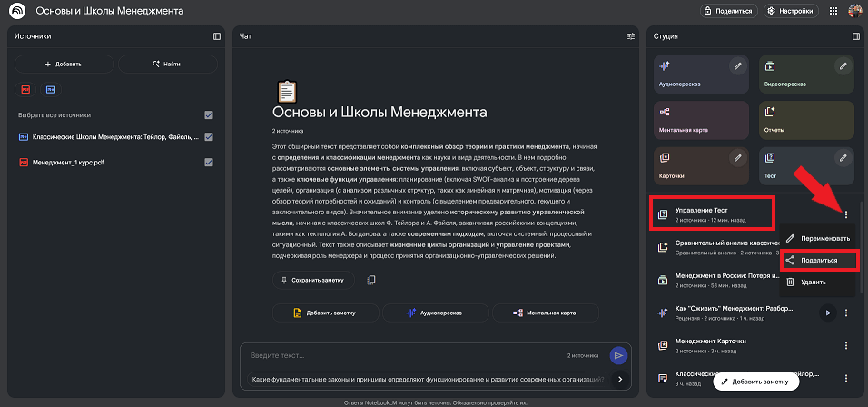Click the top bar Поделиться button

click(x=729, y=11)
